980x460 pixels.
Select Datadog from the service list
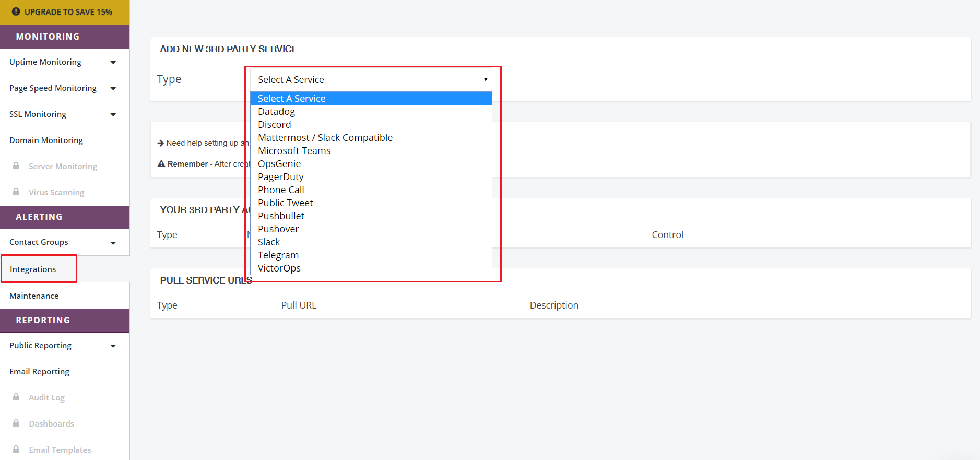(x=371, y=111)
